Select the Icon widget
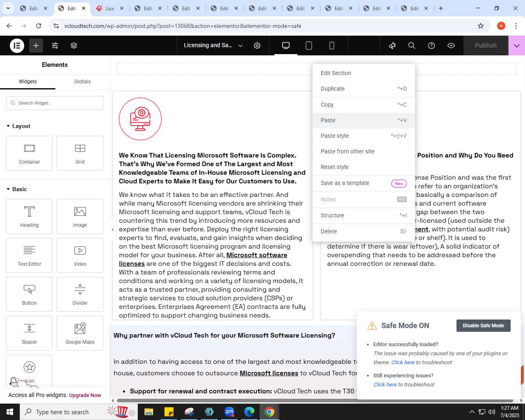Screen dimensions: 525x420 click(x=30, y=371)
